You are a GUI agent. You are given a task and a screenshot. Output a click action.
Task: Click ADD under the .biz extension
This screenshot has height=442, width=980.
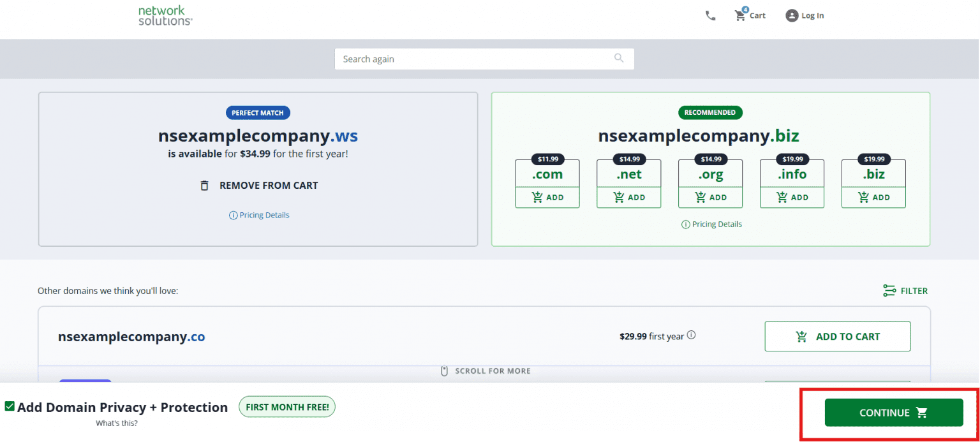tap(873, 197)
